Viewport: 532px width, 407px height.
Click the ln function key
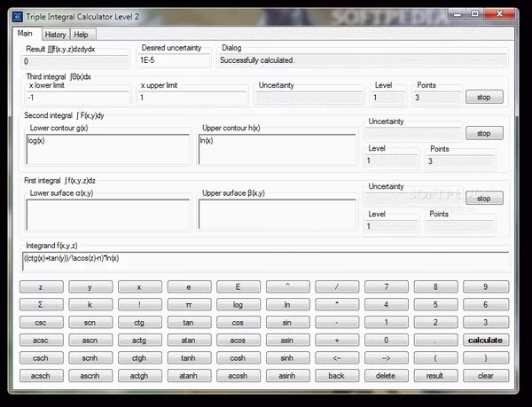click(x=287, y=304)
